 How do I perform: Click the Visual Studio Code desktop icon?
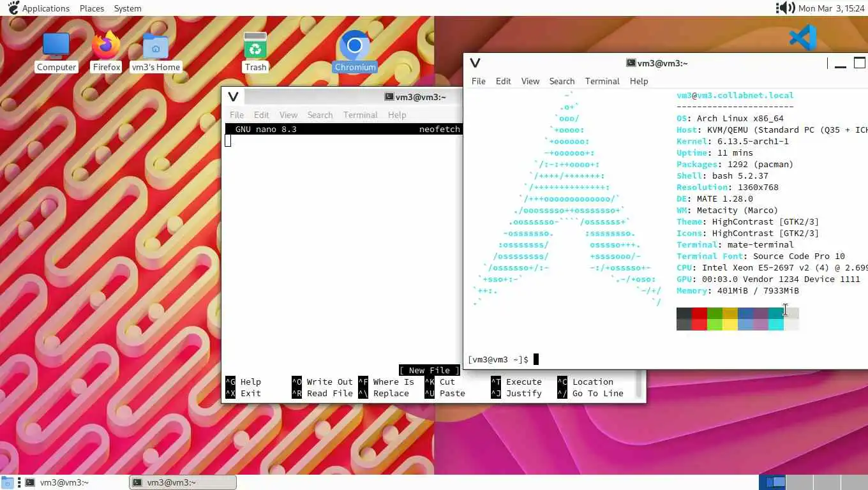(x=802, y=37)
